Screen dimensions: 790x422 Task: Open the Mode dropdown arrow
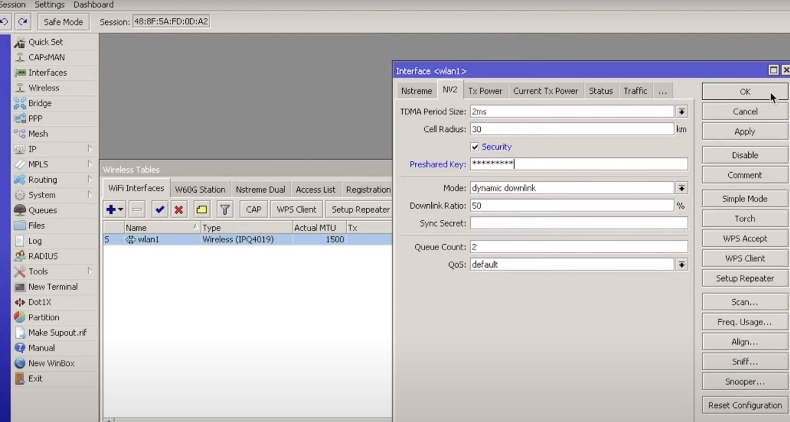[x=681, y=188]
